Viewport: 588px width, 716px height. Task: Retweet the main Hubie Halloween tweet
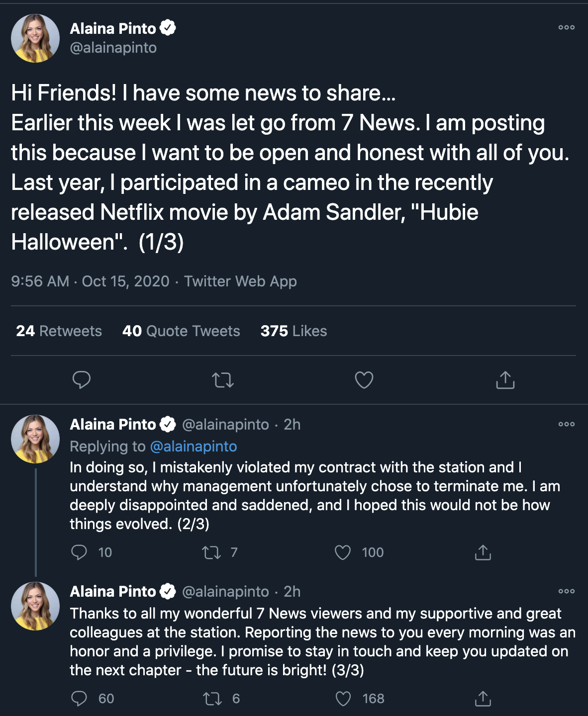pos(222,380)
